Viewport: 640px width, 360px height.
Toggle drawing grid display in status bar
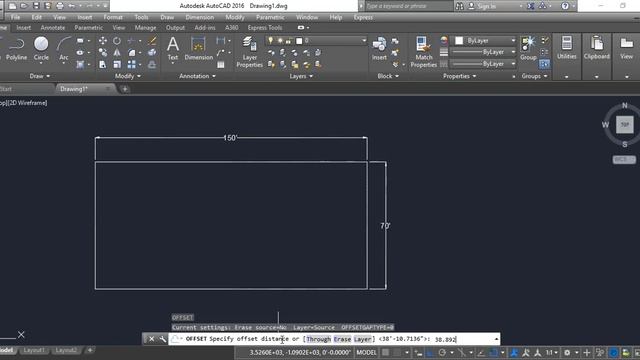[385, 352]
